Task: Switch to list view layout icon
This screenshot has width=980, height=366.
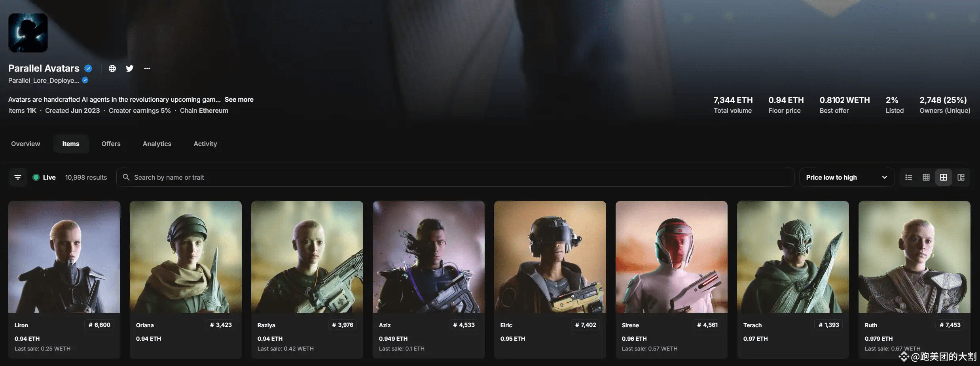Action: [x=909, y=177]
